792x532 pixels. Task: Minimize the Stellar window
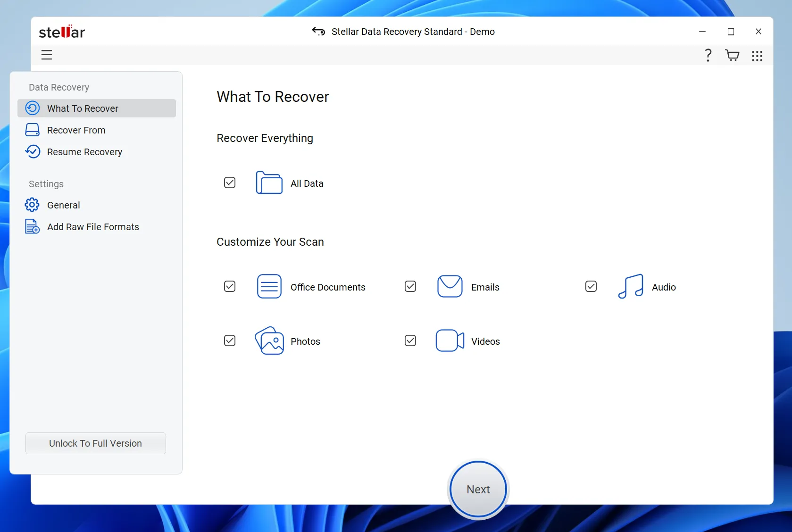click(x=702, y=32)
